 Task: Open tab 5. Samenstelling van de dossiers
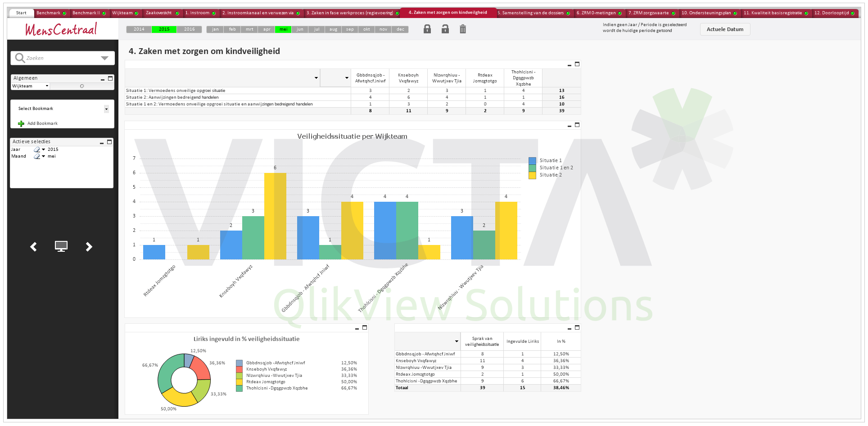pos(534,13)
